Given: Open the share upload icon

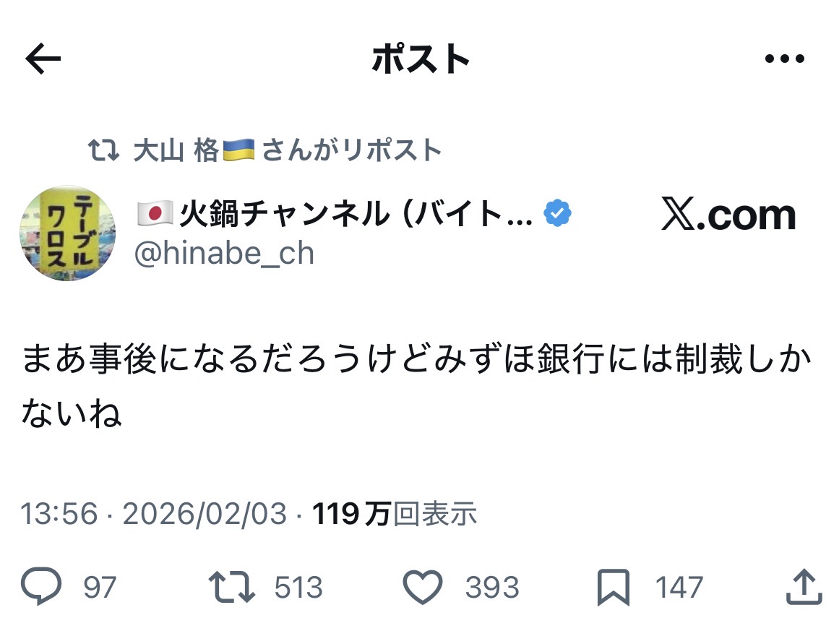Looking at the screenshot, I should coord(804,586).
